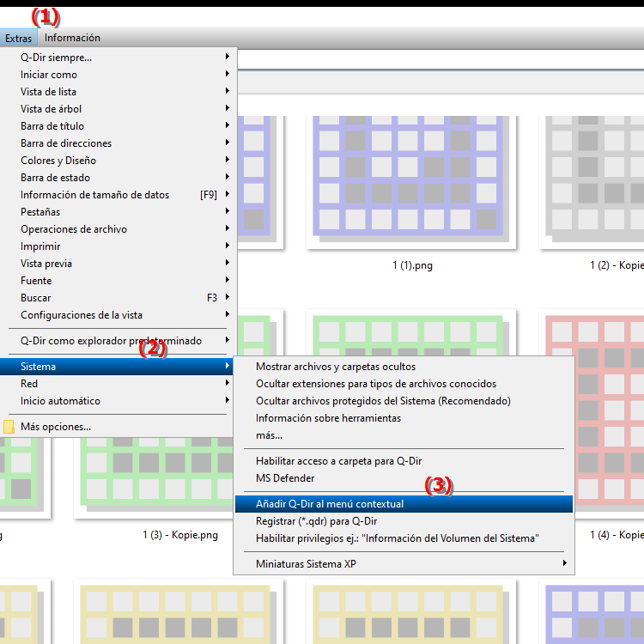Open the Vista previa submenu

click(x=118, y=264)
